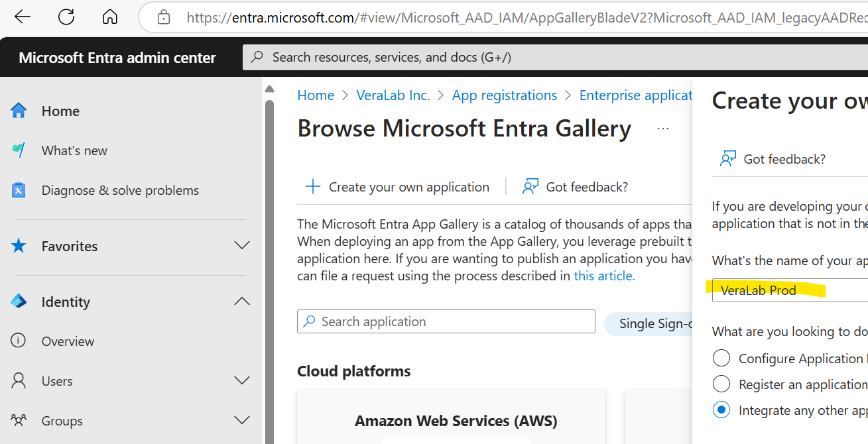The width and height of the screenshot is (868, 444).
Task: Select Configure Application radio option
Action: (x=721, y=359)
